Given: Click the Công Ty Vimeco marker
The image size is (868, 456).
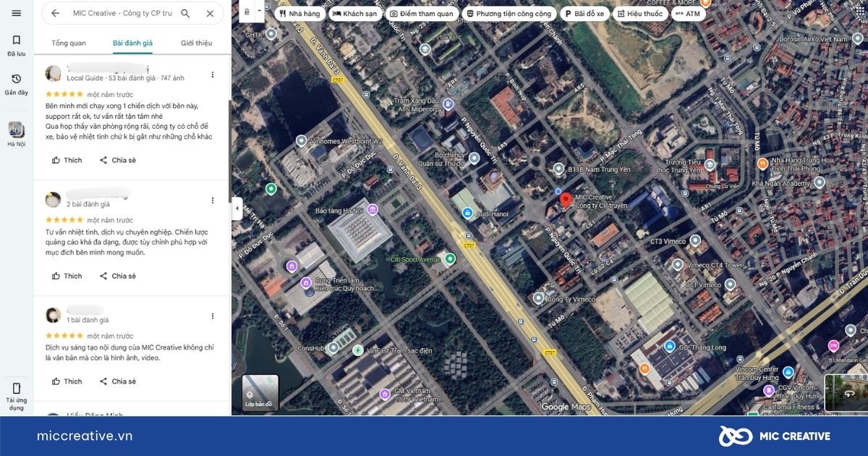Looking at the screenshot, I should point(537,298).
